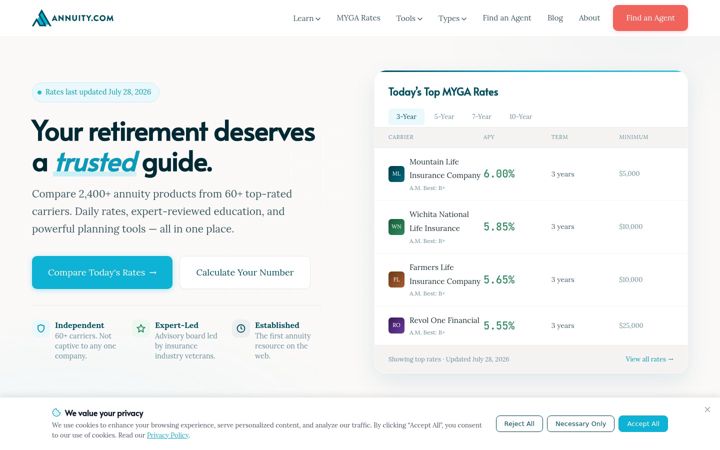Click the MINIMUM column header
The height and width of the screenshot is (450, 720).
[x=634, y=137]
